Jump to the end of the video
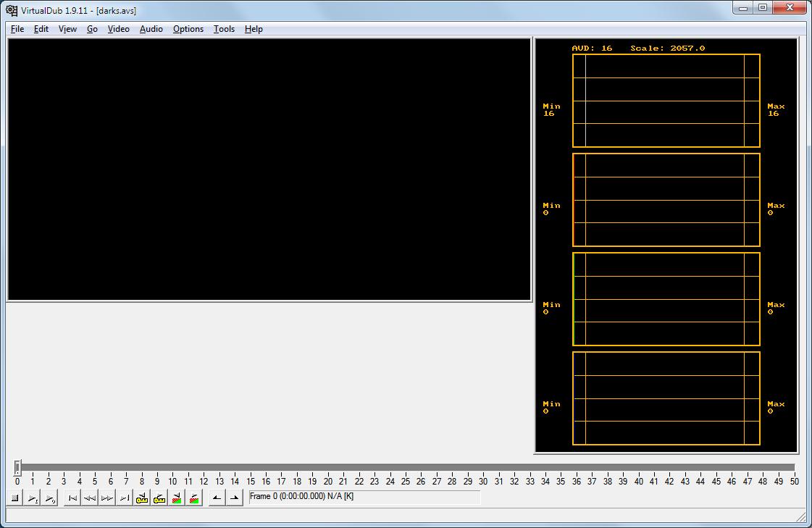The width and height of the screenshot is (812, 528). click(125, 498)
